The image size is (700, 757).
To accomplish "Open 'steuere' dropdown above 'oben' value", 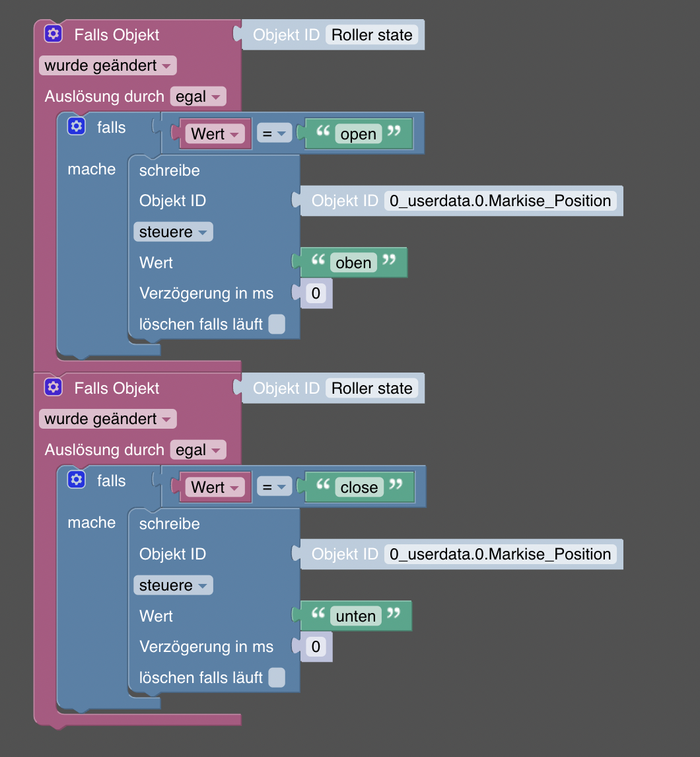I will click(173, 232).
